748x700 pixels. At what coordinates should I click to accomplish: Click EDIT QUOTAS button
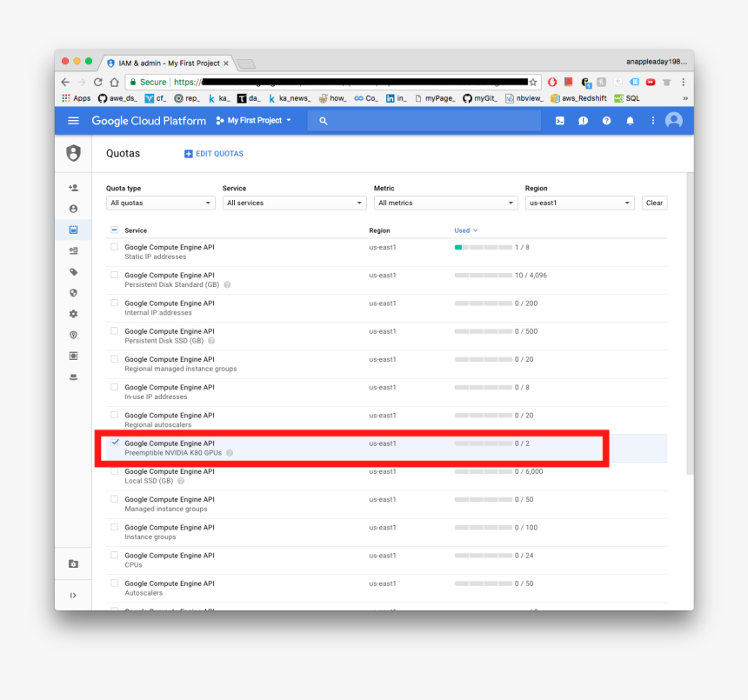pos(214,154)
